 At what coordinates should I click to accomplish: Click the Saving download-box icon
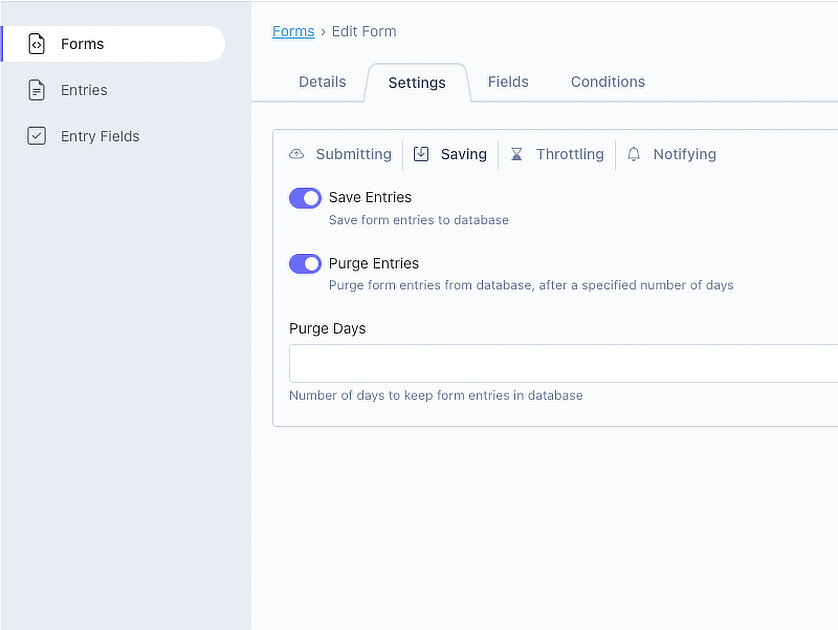(421, 154)
